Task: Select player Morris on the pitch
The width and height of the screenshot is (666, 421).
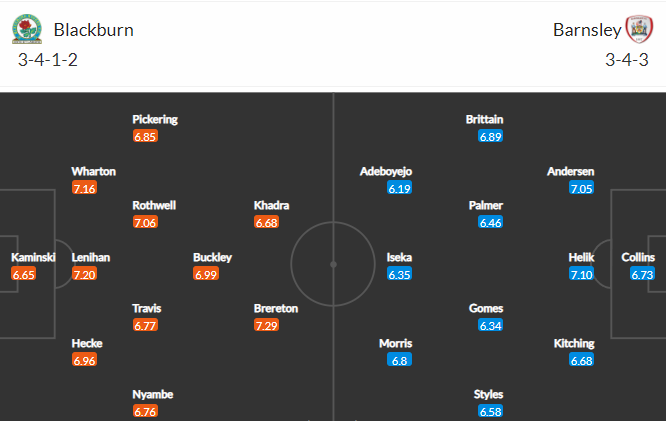Action: pyautogui.click(x=395, y=343)
